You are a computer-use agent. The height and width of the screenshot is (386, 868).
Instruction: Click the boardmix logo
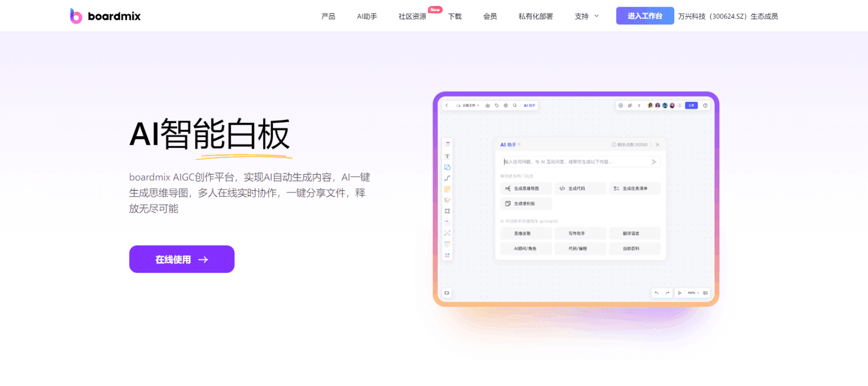[105, 16]
